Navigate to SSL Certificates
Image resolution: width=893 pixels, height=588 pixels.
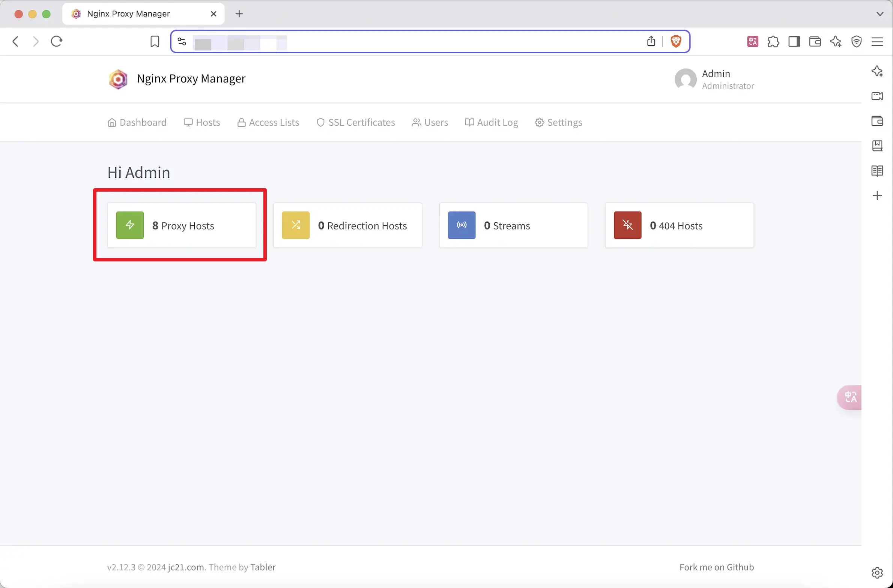point(356,122)
